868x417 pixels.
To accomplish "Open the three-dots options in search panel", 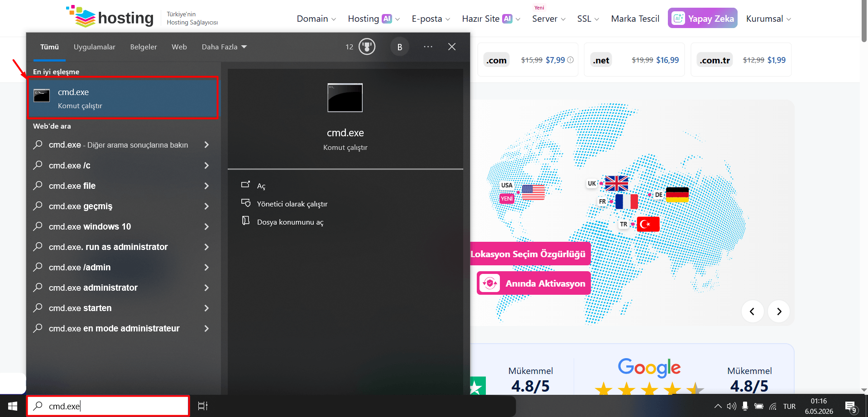I will coord(428,47).
